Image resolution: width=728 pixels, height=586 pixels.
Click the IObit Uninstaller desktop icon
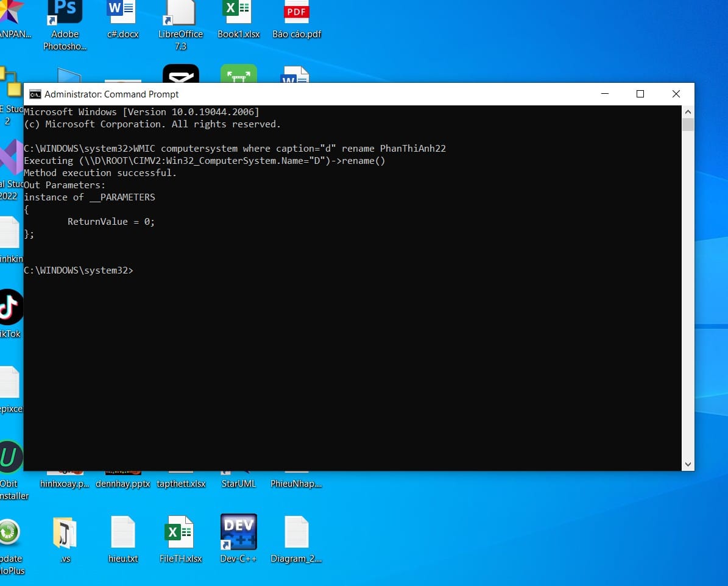[x=10, y=457]
